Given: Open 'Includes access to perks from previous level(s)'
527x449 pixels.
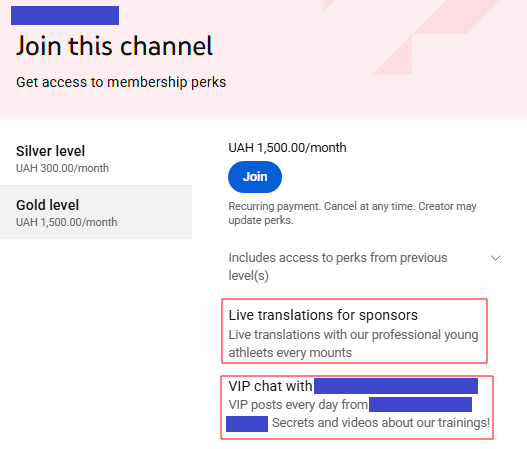Looking at the screenshot, I should click(338, 267).
